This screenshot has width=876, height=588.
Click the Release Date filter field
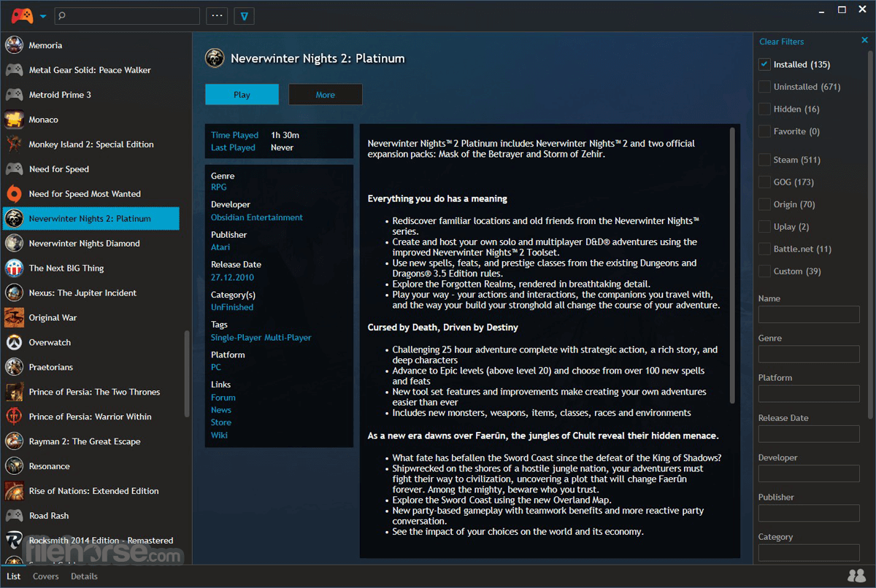tap(809, 433)
